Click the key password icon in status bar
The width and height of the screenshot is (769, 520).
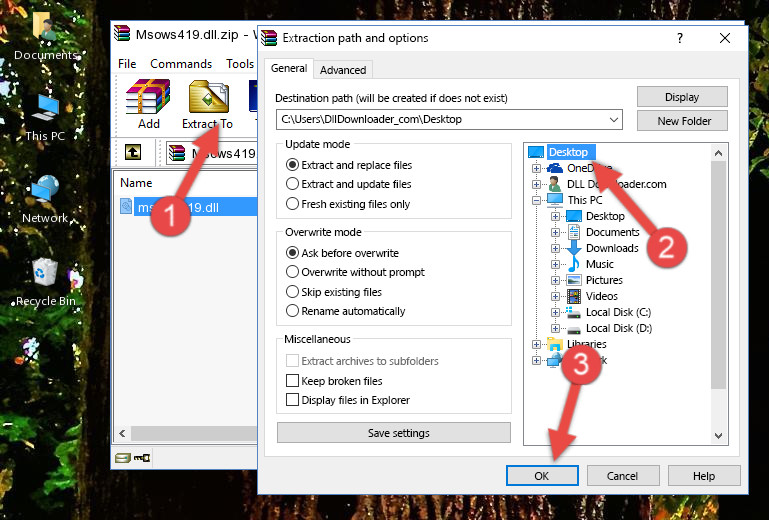(142, 458)
